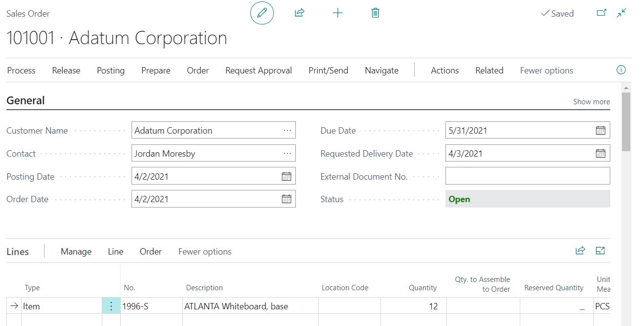Open the Print/Send menu

point(329,70)
